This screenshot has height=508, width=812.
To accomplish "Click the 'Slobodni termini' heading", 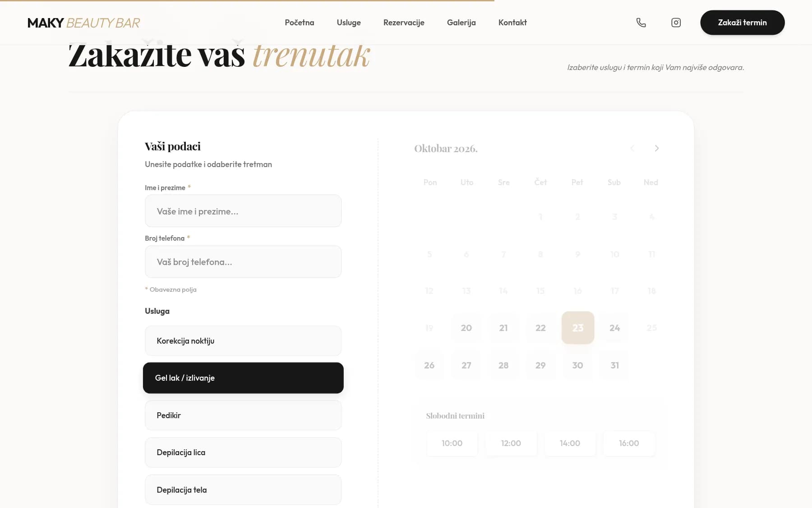I will [455, 416].
